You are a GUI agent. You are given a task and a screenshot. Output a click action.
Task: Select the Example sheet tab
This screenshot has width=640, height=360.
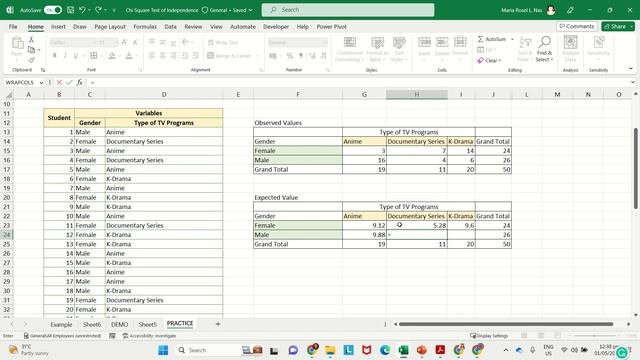(61, 324)
